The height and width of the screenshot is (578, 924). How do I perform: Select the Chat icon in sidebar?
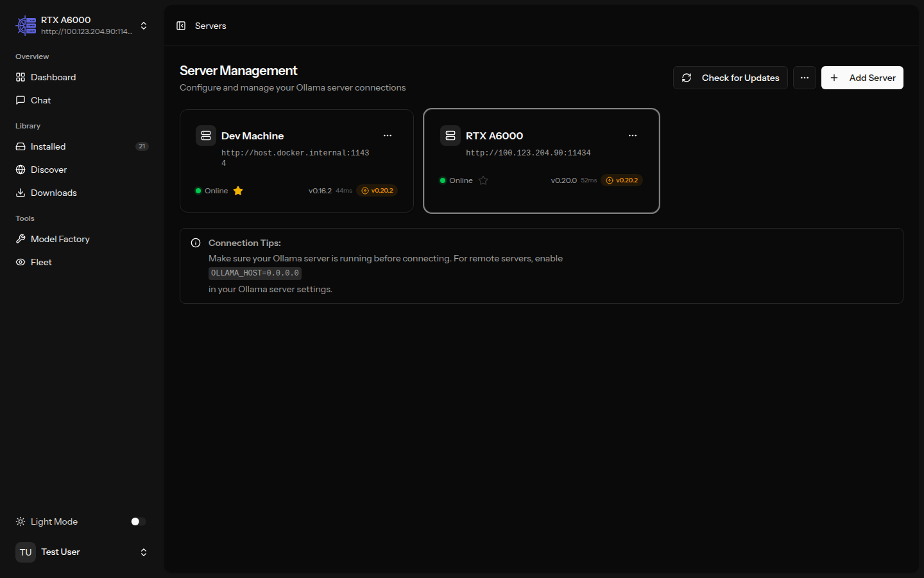click(41, 100)
